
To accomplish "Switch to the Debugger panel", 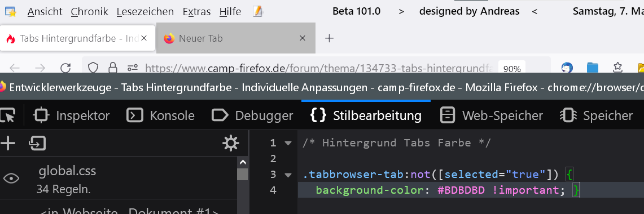I will pyautogui.click(x=253, y=115).
